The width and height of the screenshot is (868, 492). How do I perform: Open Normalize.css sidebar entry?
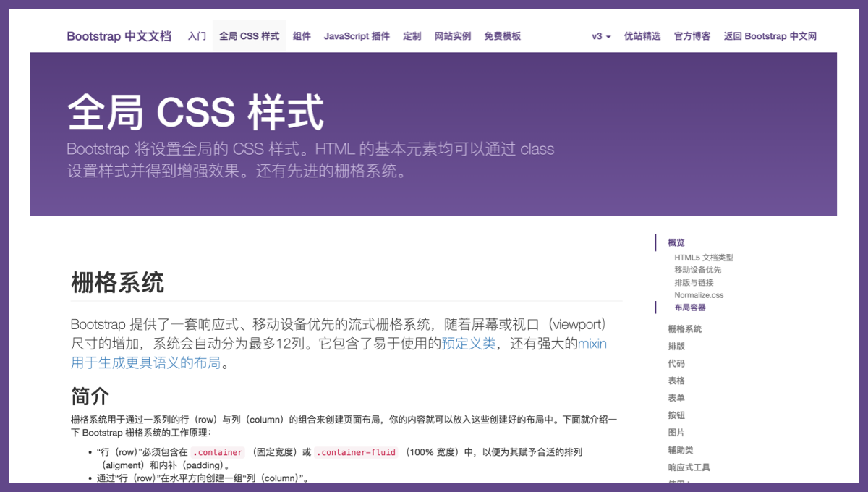coord(699,295)
